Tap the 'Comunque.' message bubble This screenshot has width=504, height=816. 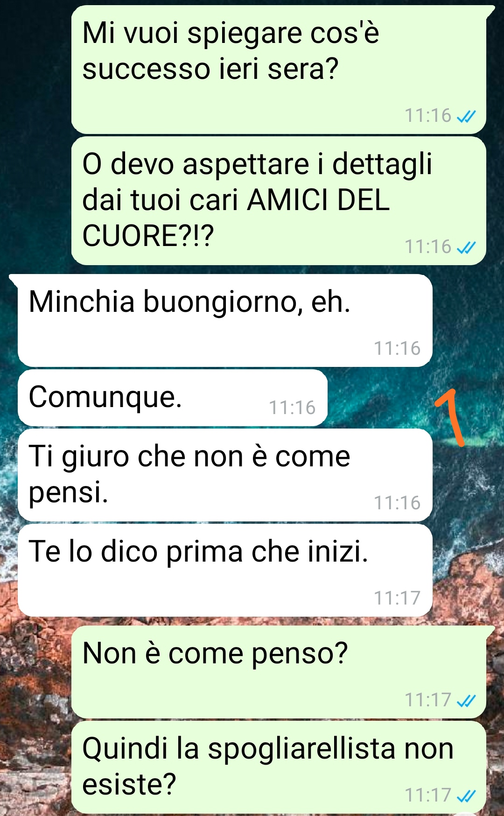point(173,398)
